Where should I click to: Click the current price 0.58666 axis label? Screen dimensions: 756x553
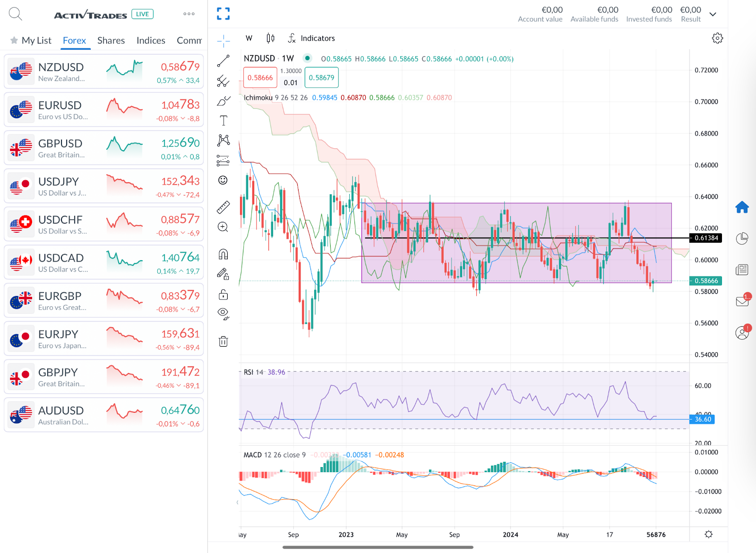click(x=706, y=281)
